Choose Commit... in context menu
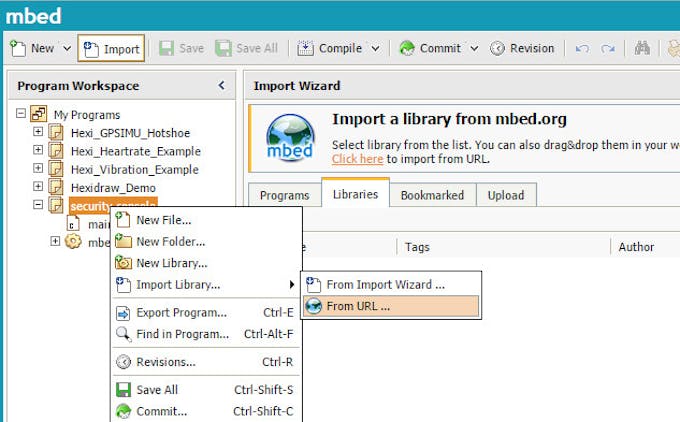The width and height of the screenshot is (680, 422). [x=206, y=411]
